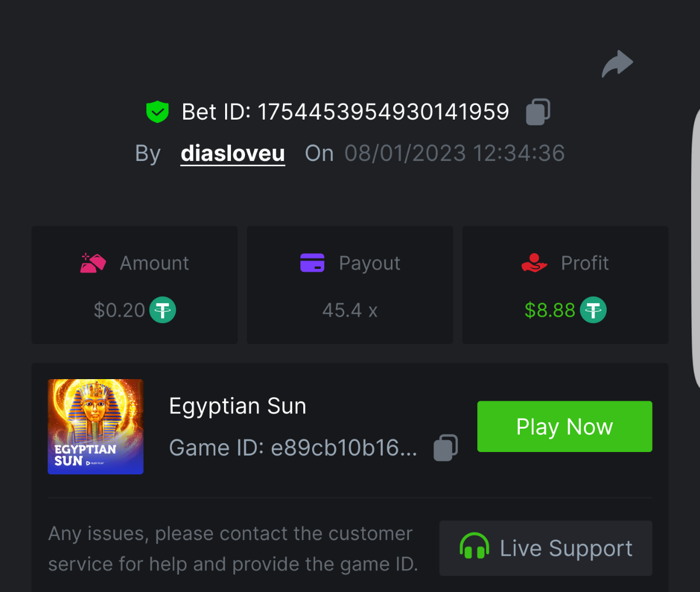Click the truncated Game ID text
This screenshot has height=592, width=700.
click(x=344, y=448)
